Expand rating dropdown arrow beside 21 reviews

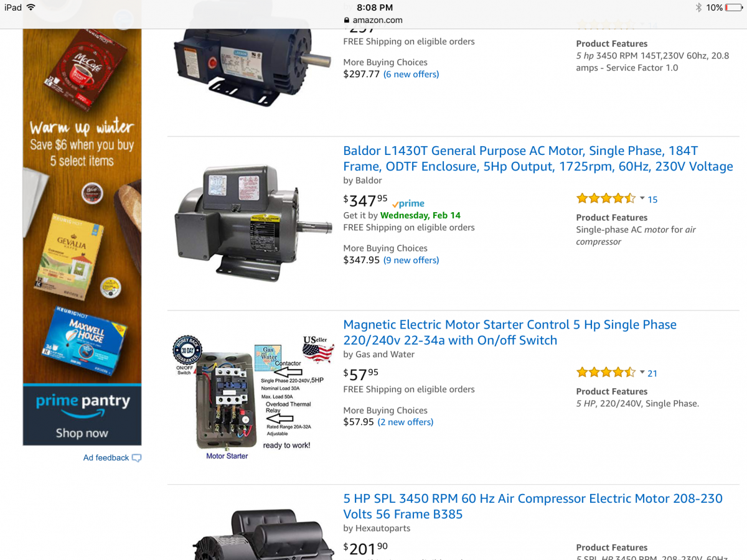(x=642, y=373)
